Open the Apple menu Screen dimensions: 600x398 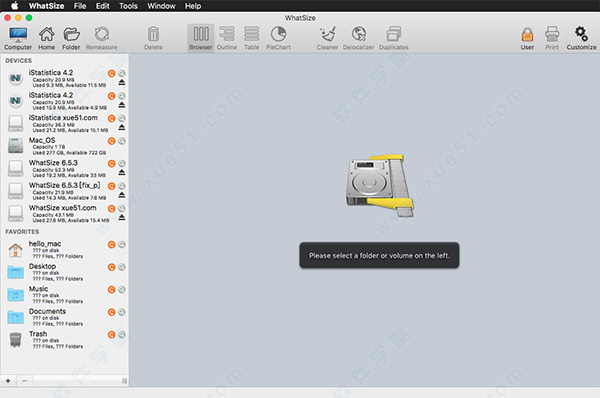tap(14, 6)
